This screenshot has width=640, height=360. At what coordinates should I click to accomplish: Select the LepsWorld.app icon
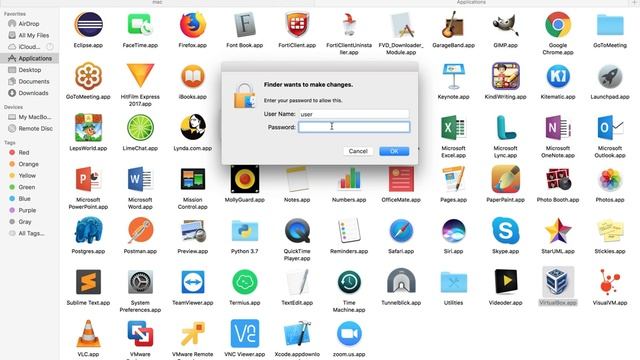click(x=88, y=128)
